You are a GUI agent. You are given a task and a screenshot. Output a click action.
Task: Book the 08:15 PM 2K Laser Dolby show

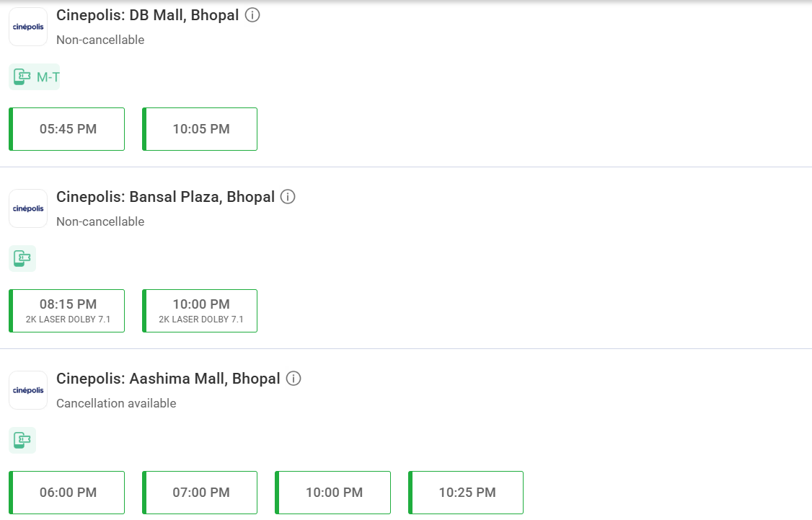tap(67, 311)
